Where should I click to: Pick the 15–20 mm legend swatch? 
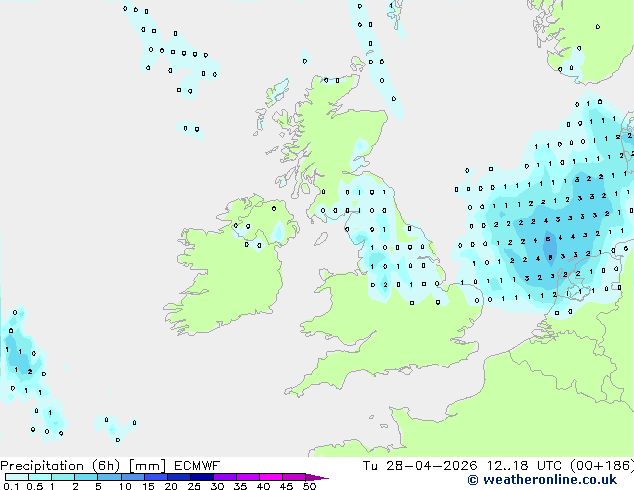[155, 477]
